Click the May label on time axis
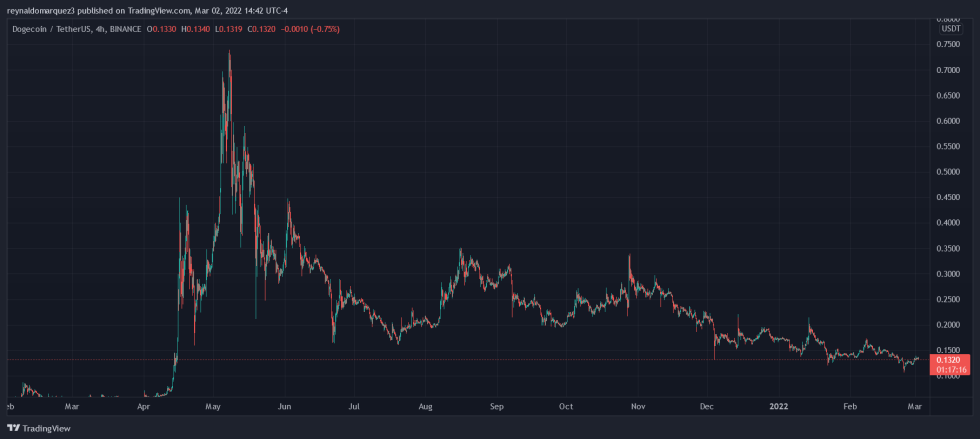 [x=212, y=407]
